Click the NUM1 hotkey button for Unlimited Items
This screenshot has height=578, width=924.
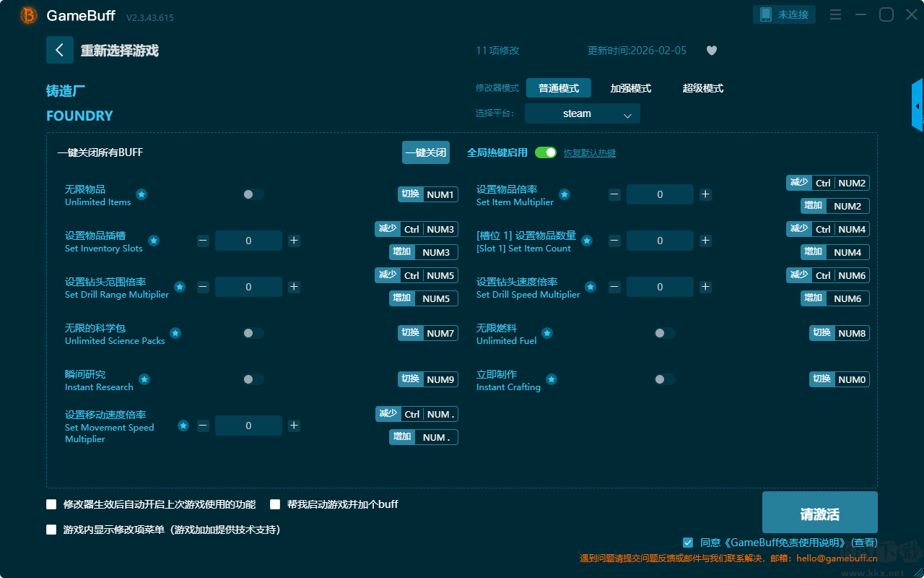point(428,194)
